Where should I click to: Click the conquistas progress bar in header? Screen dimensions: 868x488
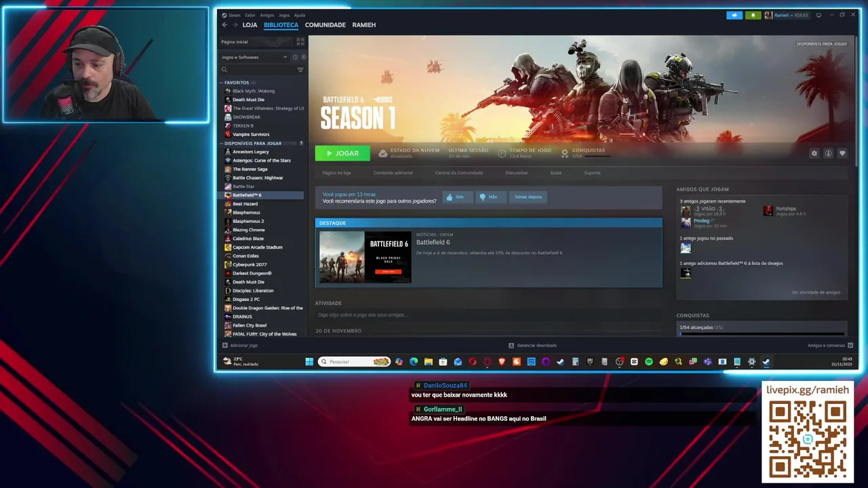597,157
